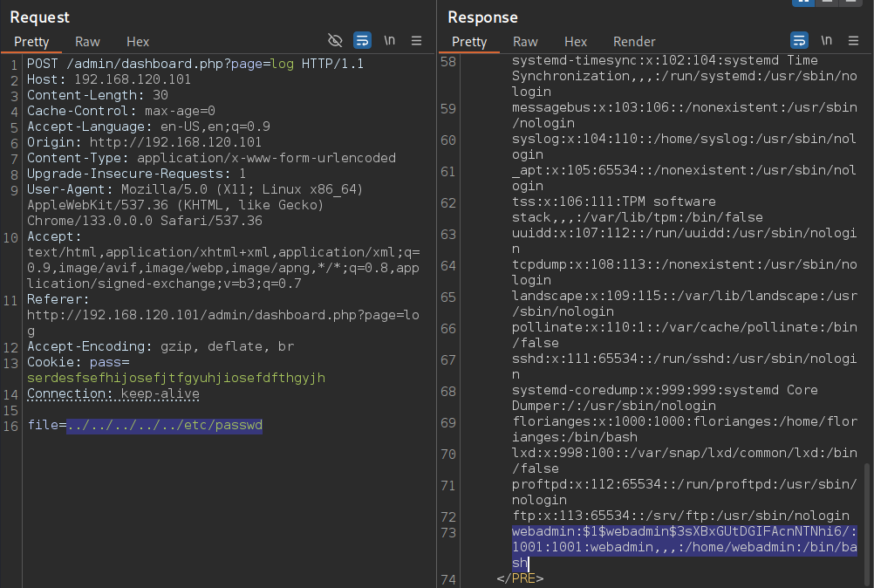Image resolution: width=874 pixels, height=588 pixels.
Task: Click the messagebus:x:103:106 entry
Action: (x=685, y=115)
